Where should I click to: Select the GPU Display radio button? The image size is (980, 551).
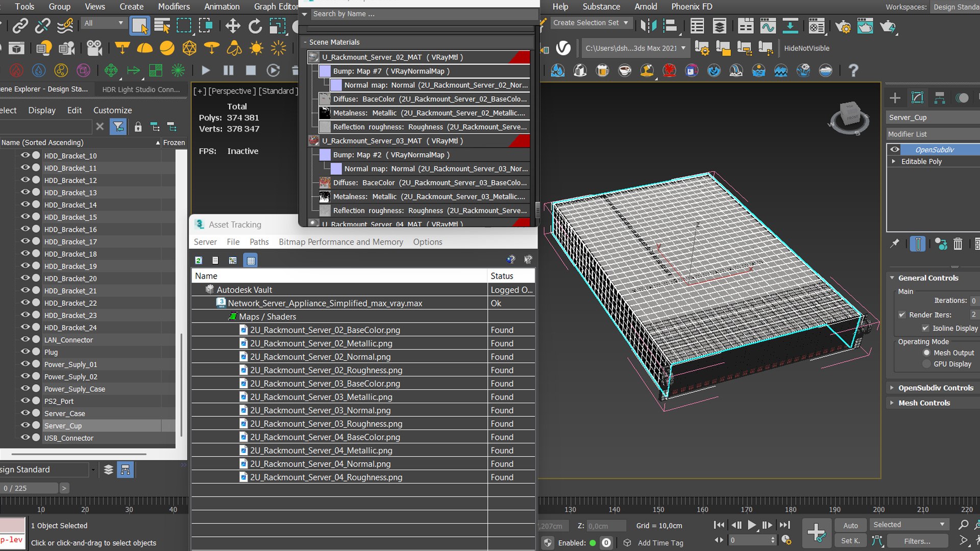tap(926, 364)
